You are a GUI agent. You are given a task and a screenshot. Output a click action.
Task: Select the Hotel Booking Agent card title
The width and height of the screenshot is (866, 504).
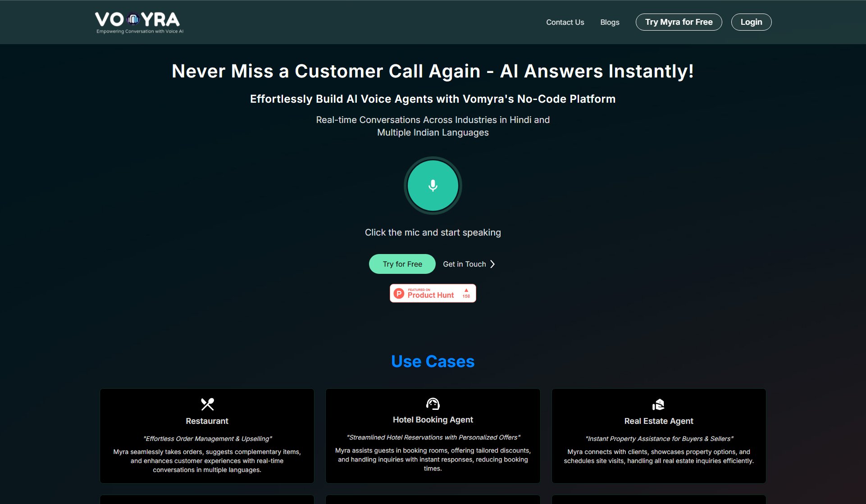pos(433,420)
